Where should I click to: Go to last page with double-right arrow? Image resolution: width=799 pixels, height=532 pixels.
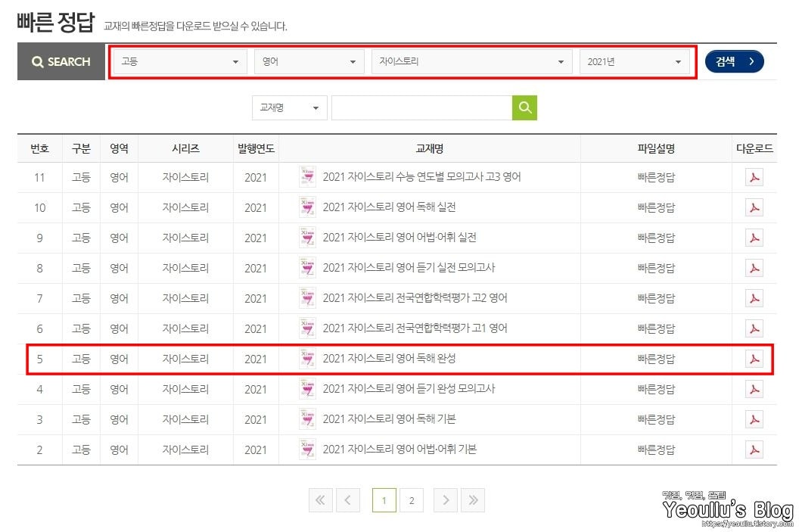pos(473,500)
